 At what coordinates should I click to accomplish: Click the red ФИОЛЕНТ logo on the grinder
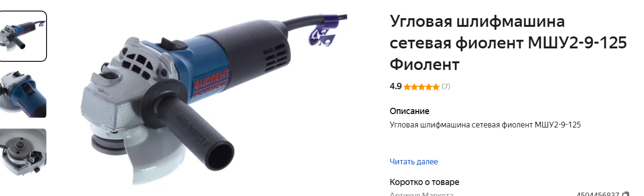[x=212, y=80]
